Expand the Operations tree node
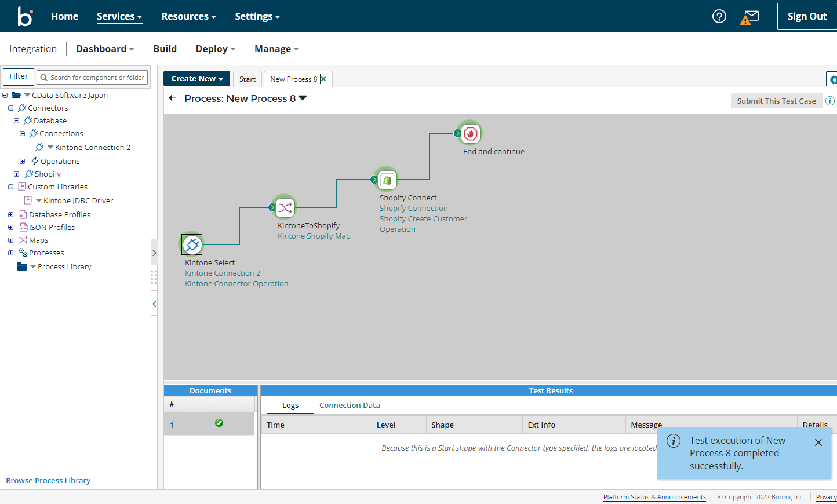The image size is (837, 504). [x=22, y=161]
